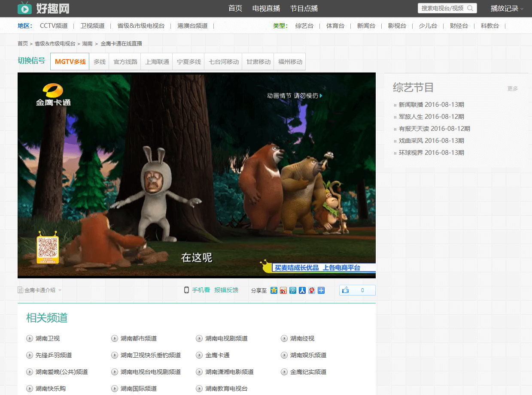Click play icon next to 湖南经视

pos(284,338)
